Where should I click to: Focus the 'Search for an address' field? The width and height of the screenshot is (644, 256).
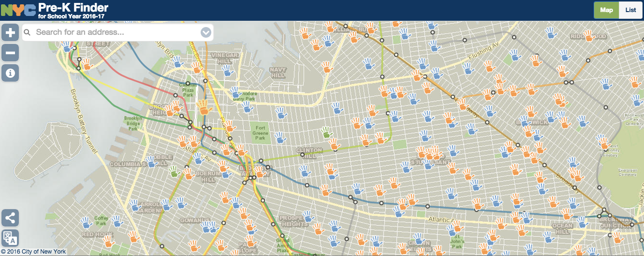click(x=116, y=32)
